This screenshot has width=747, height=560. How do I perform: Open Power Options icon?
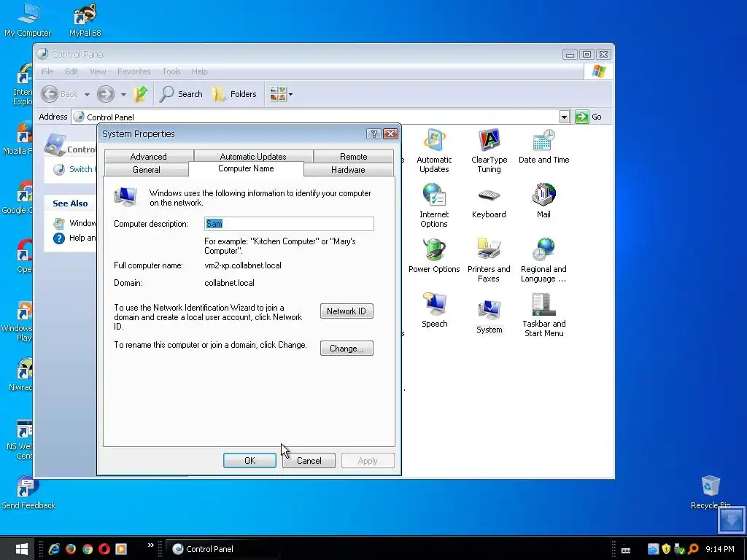click(x=434, y=256)
